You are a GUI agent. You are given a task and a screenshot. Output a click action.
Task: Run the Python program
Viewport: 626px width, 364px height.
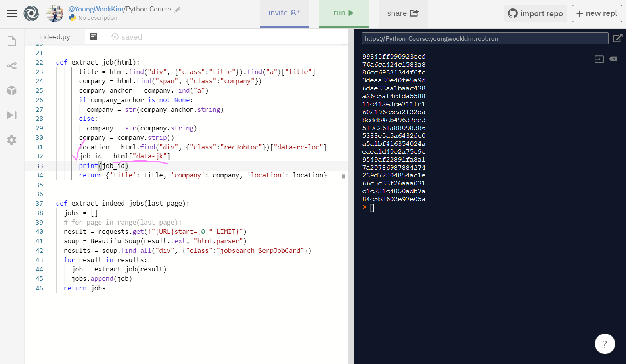[344, 13]
